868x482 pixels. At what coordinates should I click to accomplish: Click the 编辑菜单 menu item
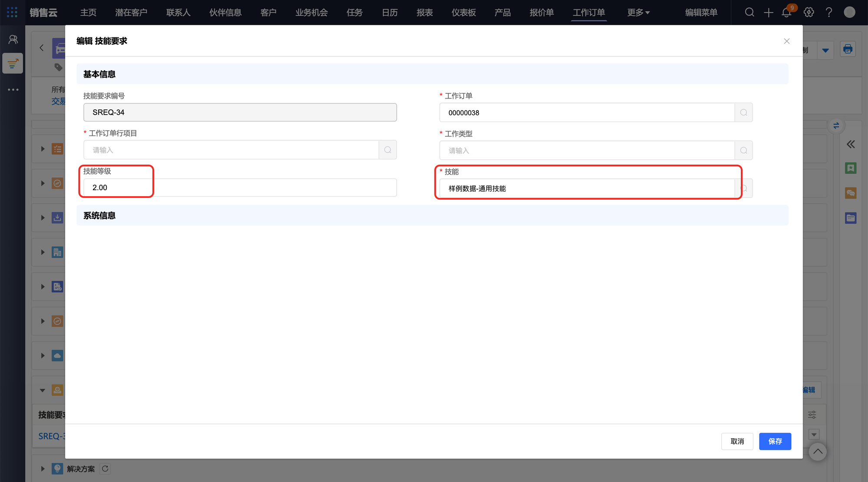pos(701,13)
